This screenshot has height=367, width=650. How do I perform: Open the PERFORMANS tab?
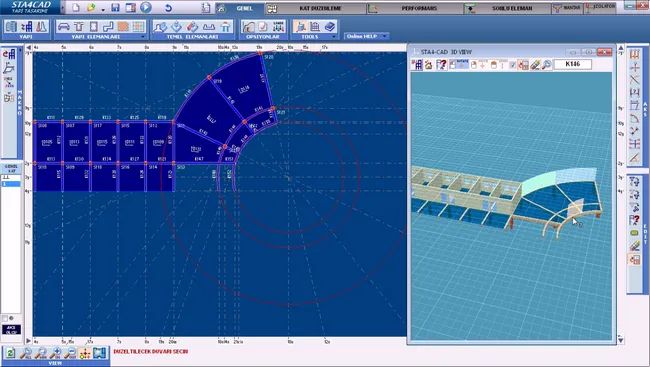coord(415,8)
